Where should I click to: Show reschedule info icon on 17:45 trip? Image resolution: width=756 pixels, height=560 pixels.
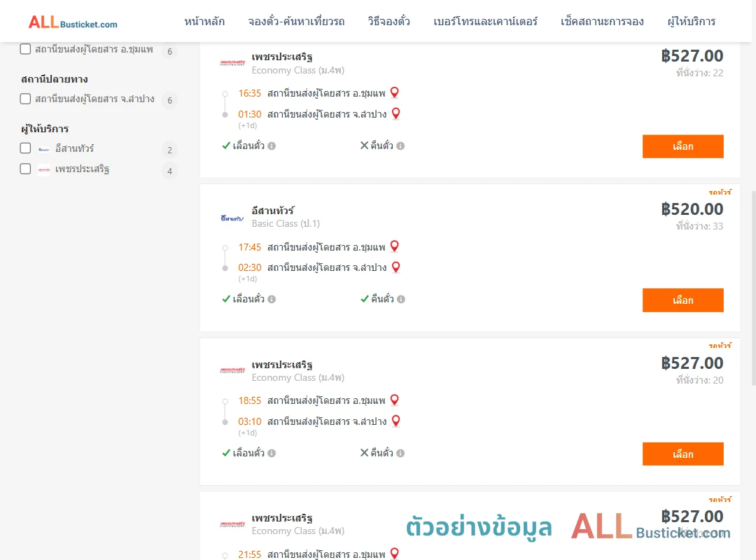click(272, 299)
